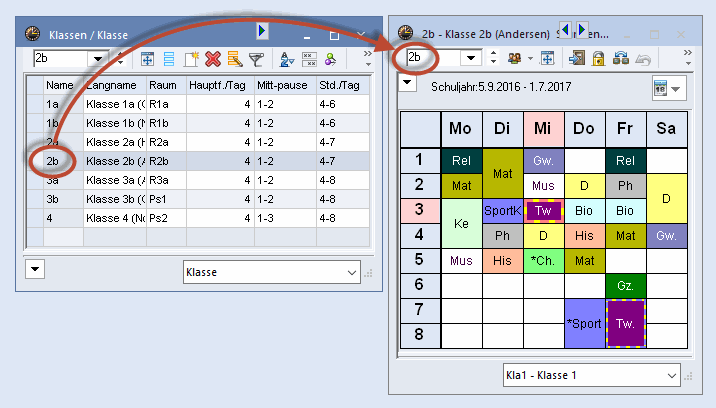Select the Mo day header
The width and height of the screenshot is (716, 408).
461,129
